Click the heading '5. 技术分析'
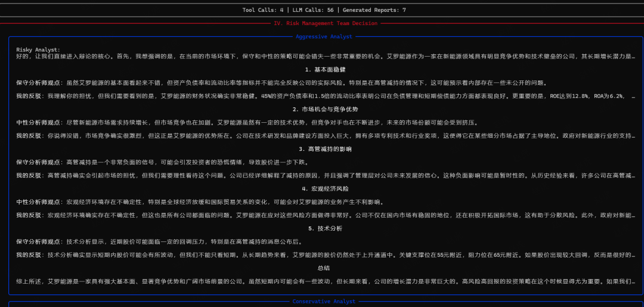The image size is (644, 307). click(x=325, y=228)
